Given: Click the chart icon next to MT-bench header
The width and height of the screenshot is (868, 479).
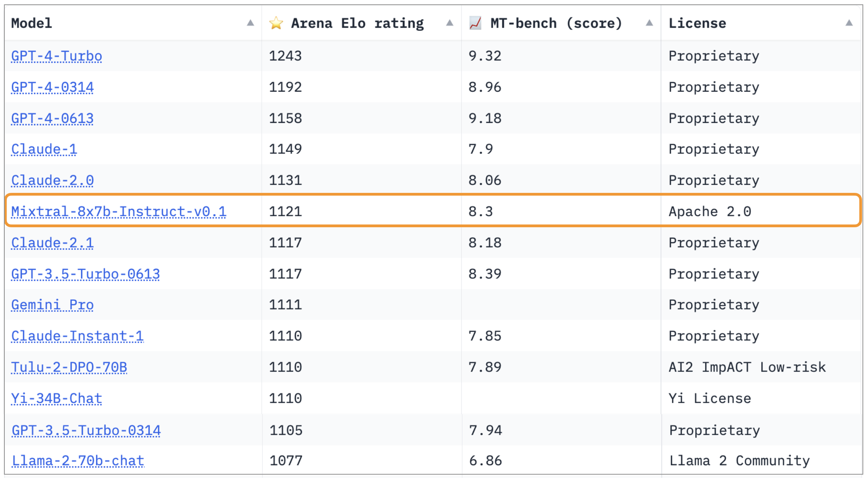Looking at the screenshot, I should tap(475, 23).
